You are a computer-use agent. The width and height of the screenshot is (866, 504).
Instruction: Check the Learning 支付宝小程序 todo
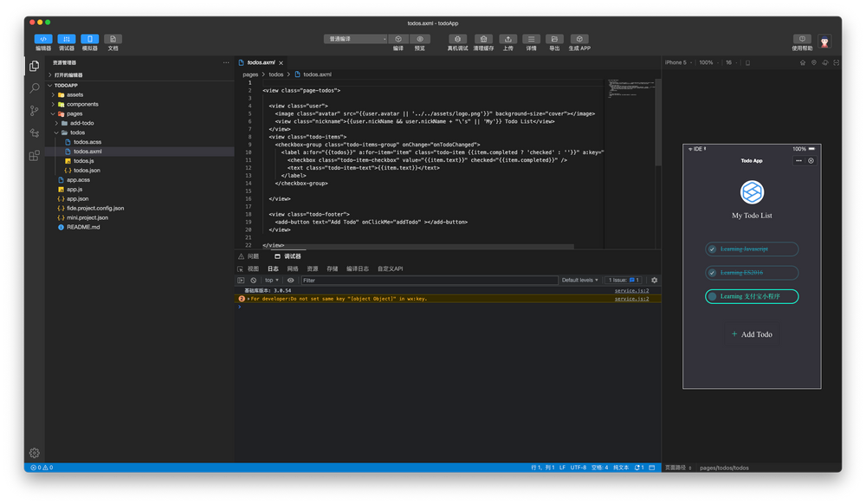[713, 296]
